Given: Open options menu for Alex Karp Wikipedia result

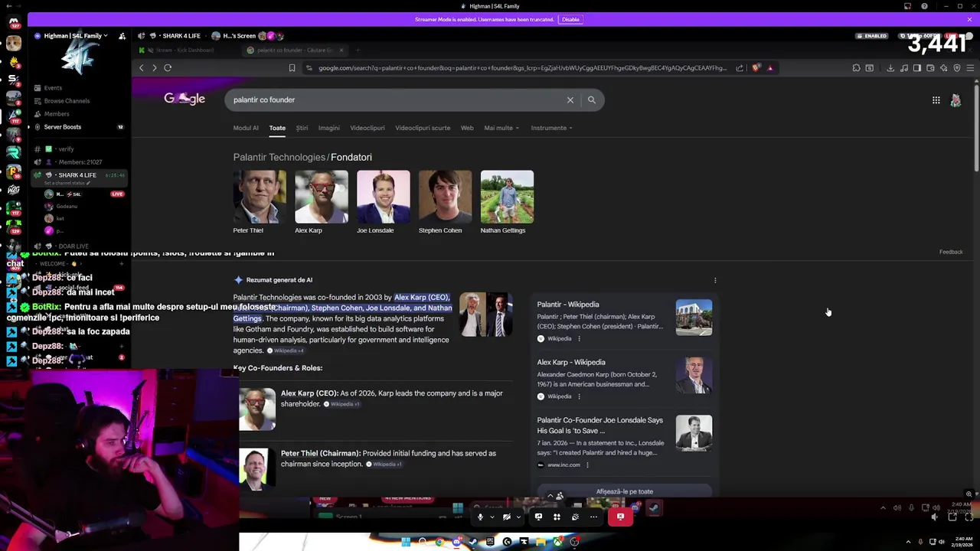Looking at the screenshot, I should click(x=579, y=396).
